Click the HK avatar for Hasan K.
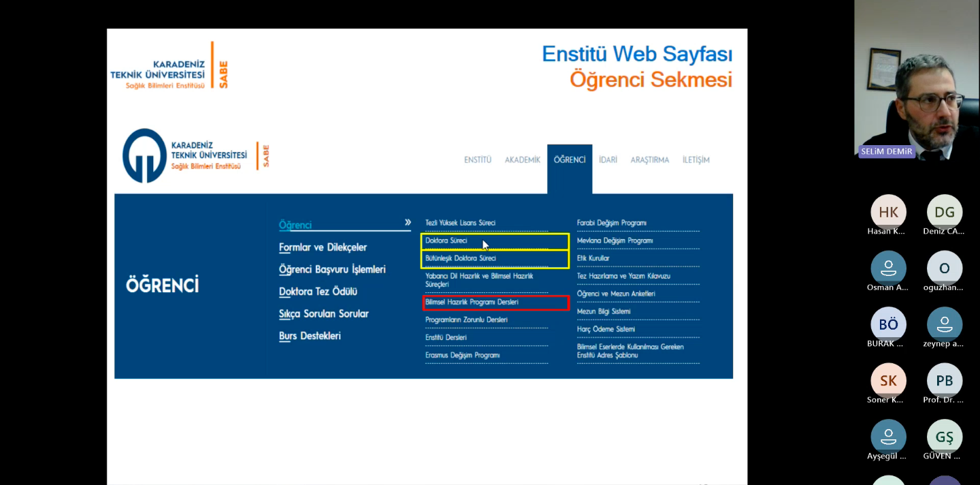 tap(888, 212)
